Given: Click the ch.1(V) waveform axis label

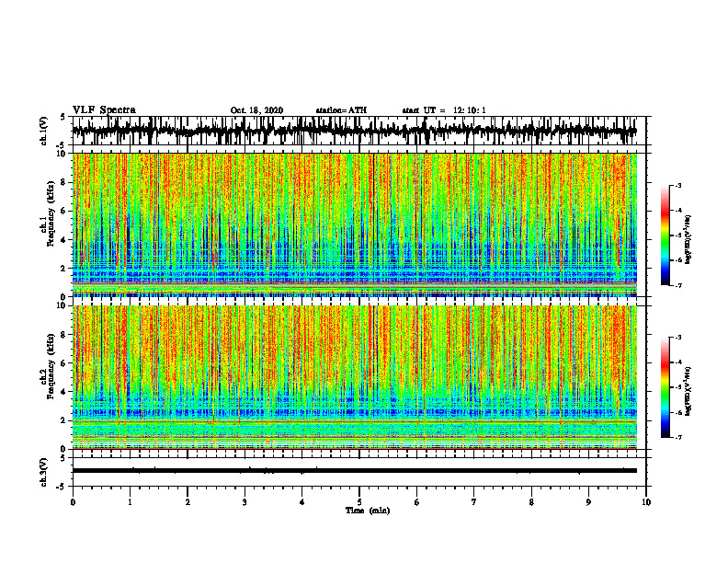Looking at the screenshot, I should point(44,131).
